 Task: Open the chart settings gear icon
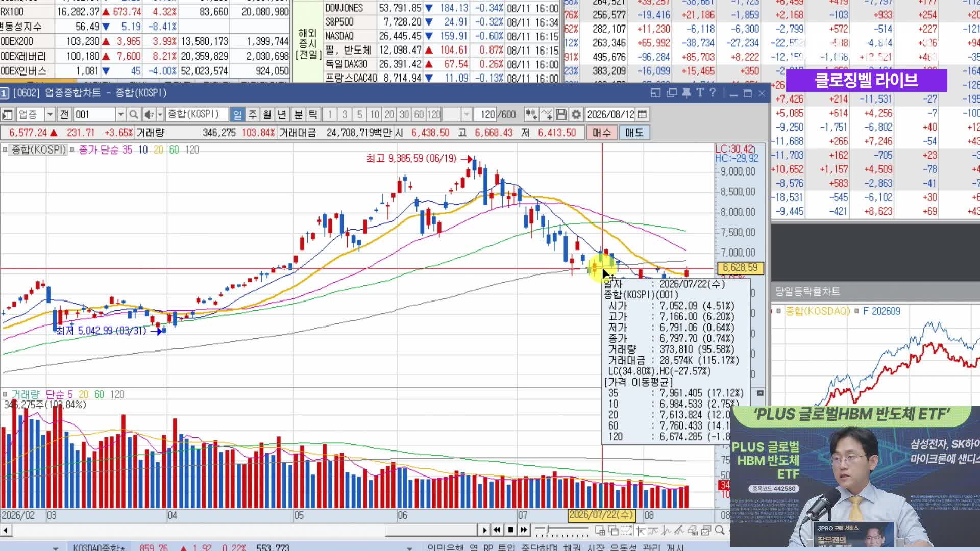[576, 114]
